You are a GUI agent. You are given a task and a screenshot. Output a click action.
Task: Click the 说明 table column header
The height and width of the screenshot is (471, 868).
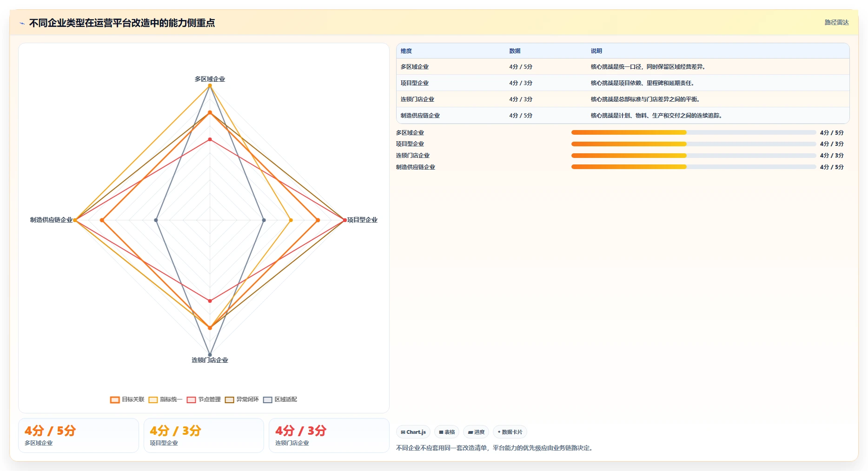coord(596,51)
